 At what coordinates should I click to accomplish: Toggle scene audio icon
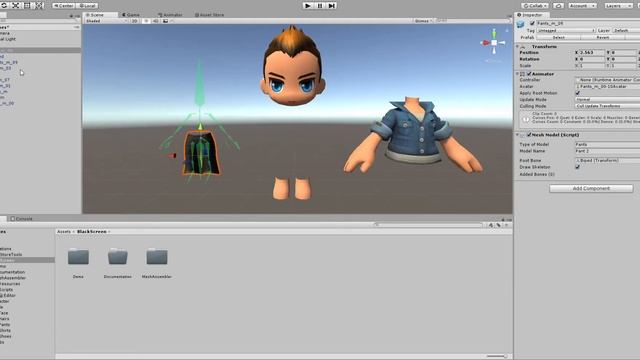[x=156, y=21]
